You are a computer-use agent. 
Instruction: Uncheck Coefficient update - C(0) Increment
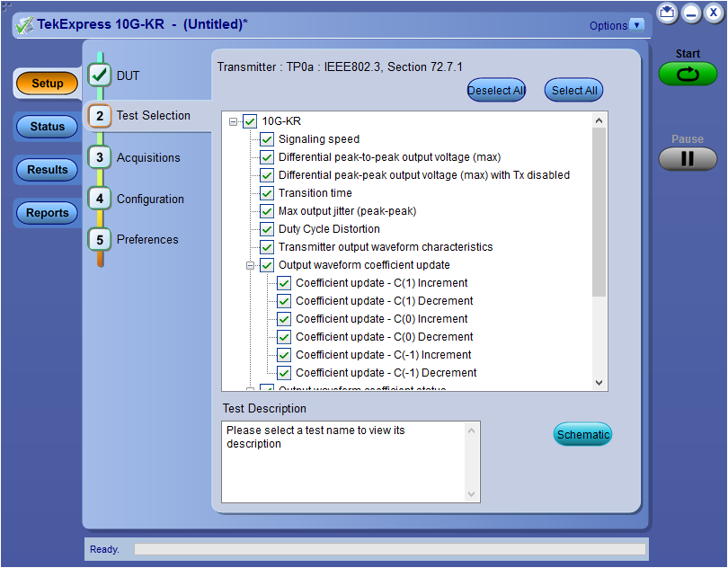pyautogui.click(x=284, y=319)
